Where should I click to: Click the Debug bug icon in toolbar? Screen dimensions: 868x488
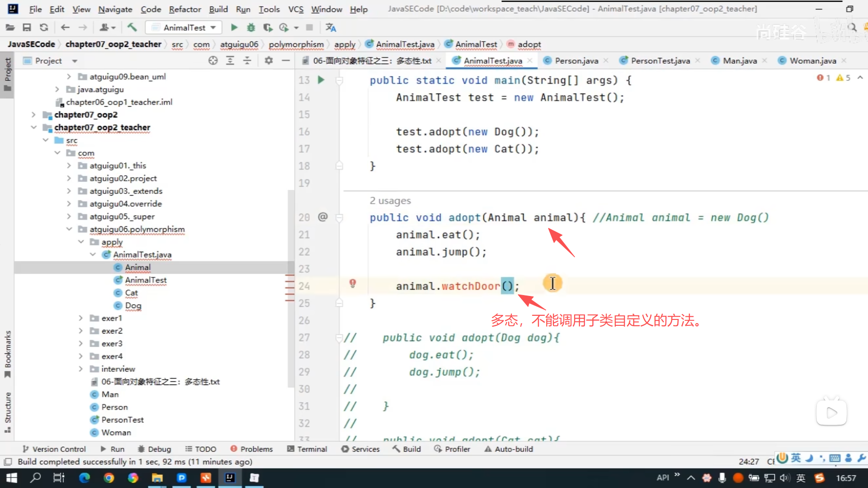click(251, 28)
